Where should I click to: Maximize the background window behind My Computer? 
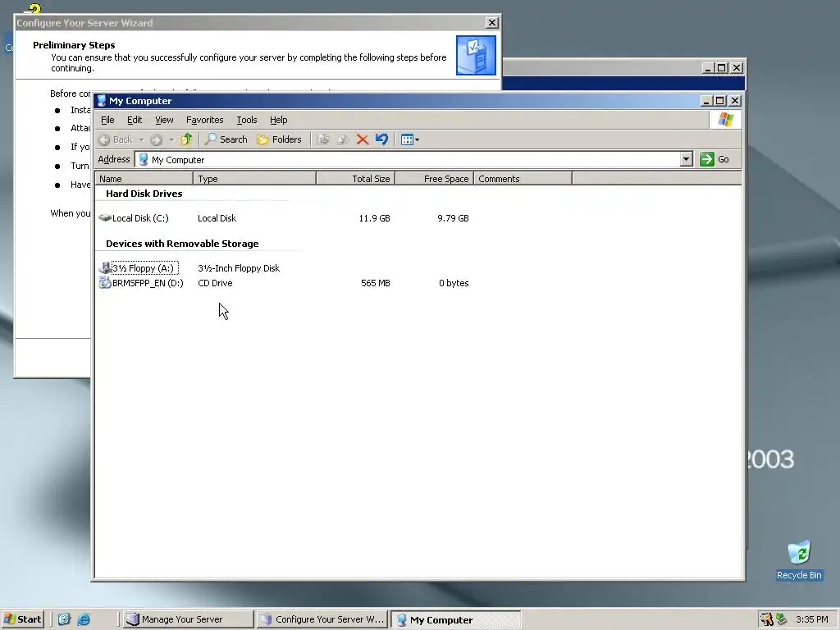tap(722, 68)
